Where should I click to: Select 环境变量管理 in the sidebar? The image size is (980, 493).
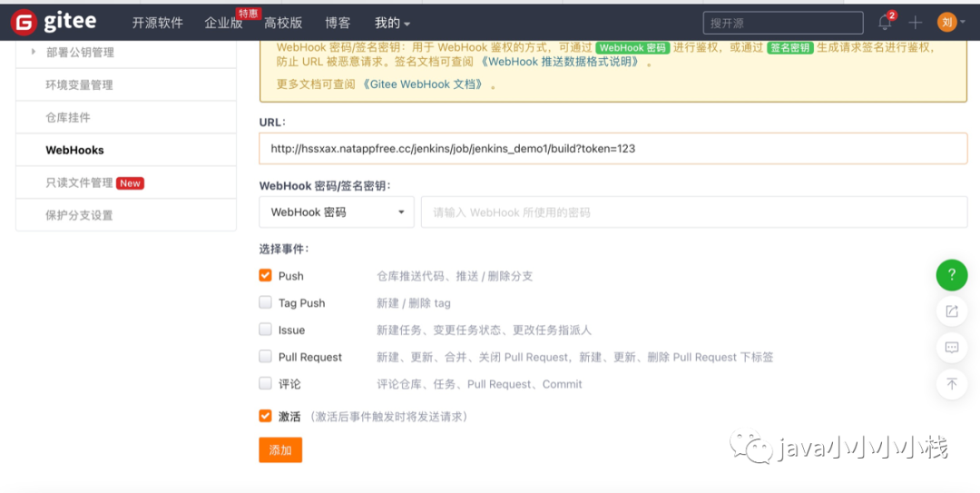click(79, 85)
